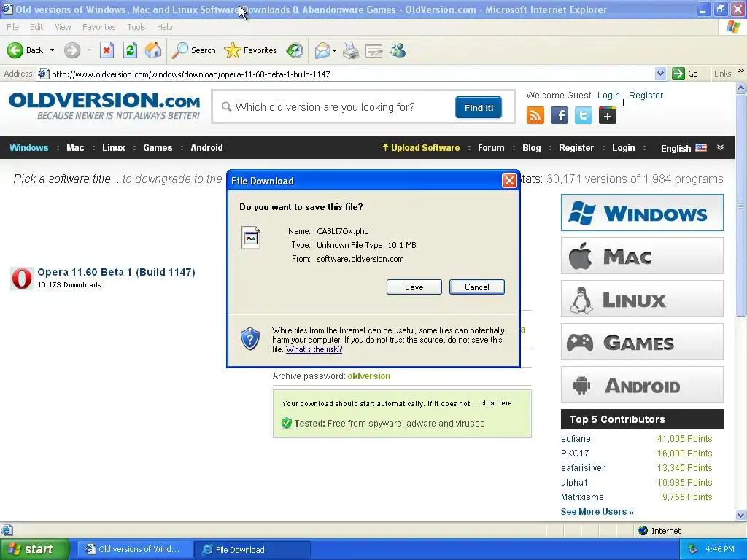
Task: Click Save in File Download dialog
Action: tap(414, 287)
